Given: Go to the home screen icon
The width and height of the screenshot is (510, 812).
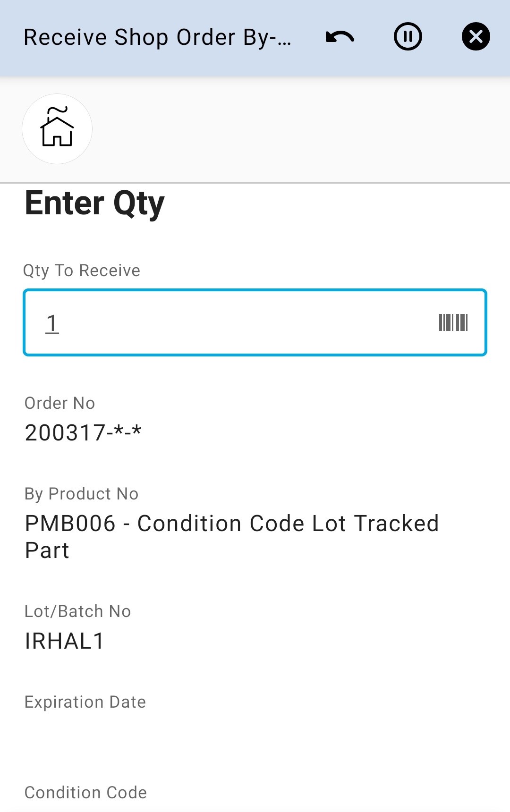Looking at the screenshot, I should (x=57, y=129).
